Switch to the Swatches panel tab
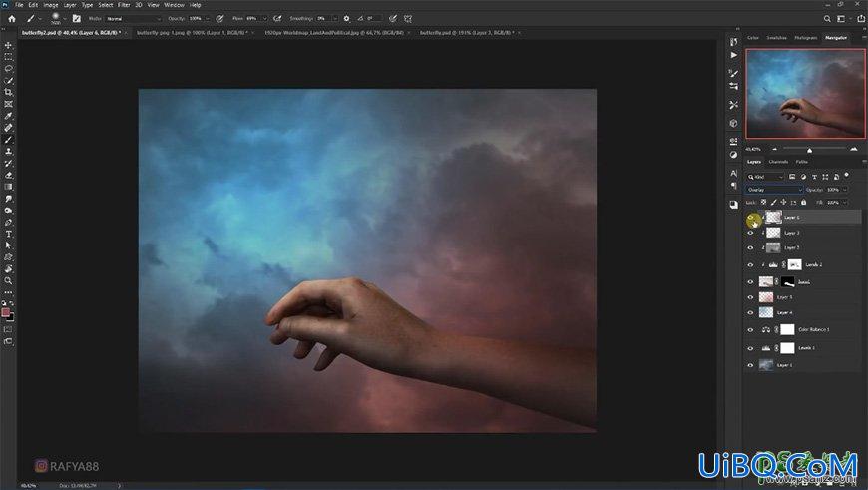Image resolution: width=868 pixels, height=490 pixels. (776, 38)
